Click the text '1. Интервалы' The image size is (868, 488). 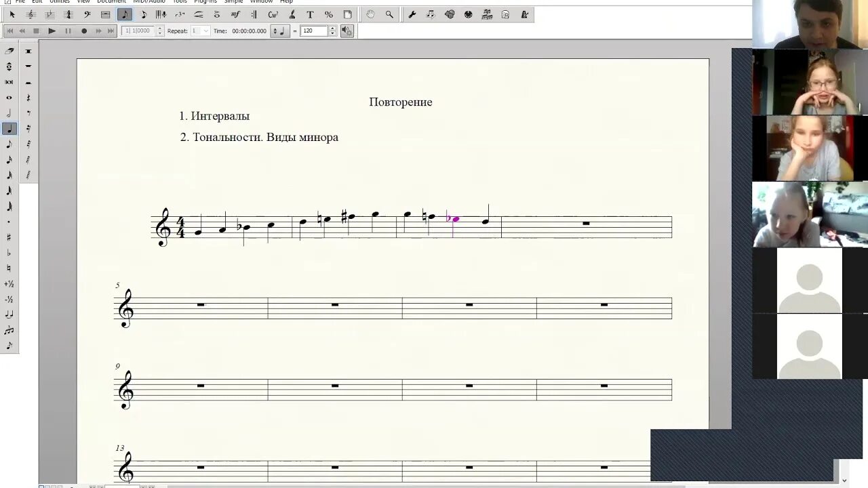point(214,116)
